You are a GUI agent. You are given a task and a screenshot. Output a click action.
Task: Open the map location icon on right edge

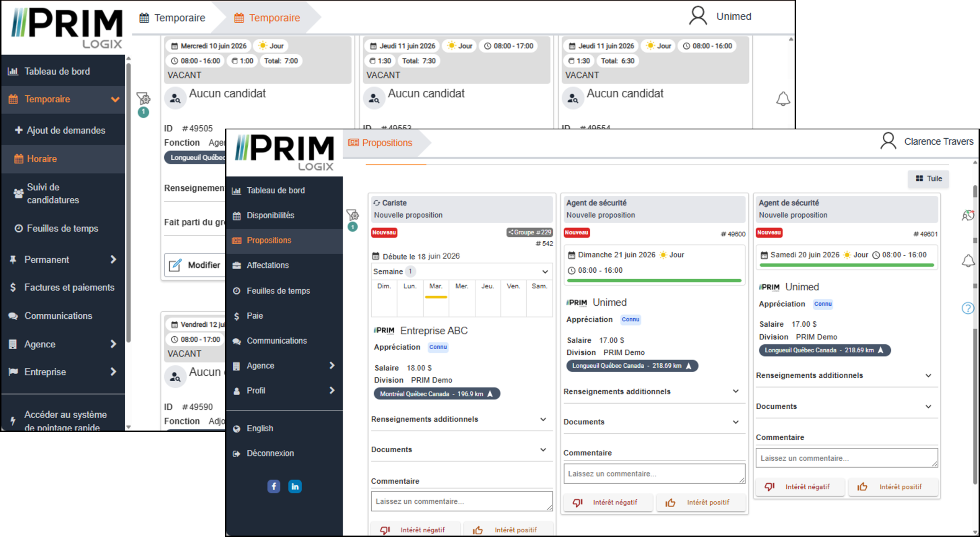(x=968, y=215)
